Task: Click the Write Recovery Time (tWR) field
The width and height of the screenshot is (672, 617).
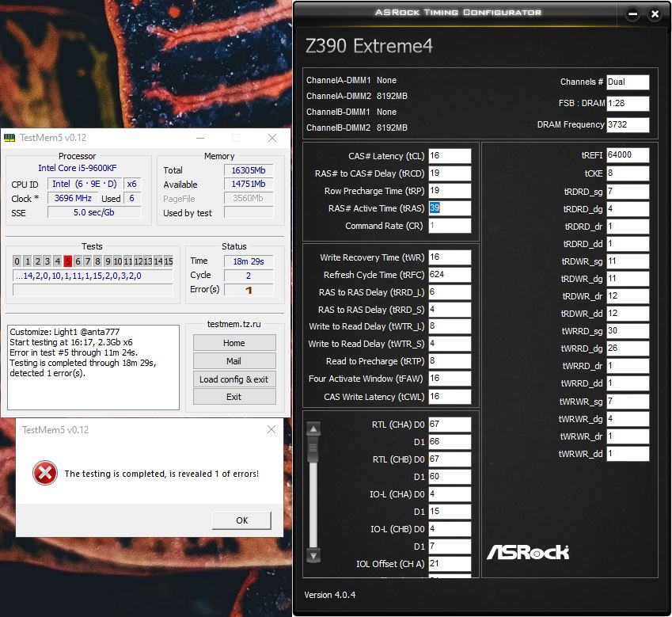Action: [x=450, y=257]
